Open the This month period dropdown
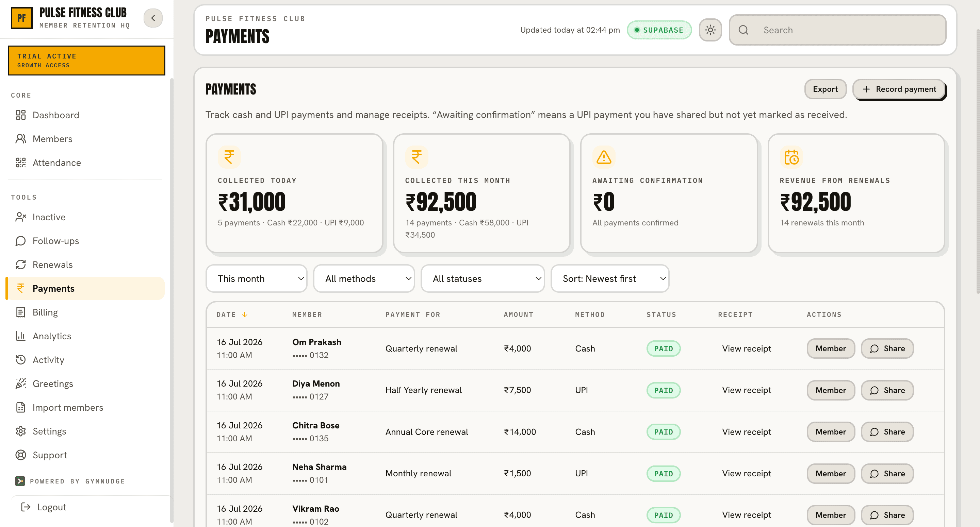This screenshot has height=527, width=980. pyautogui.click(x=257, y=279)
